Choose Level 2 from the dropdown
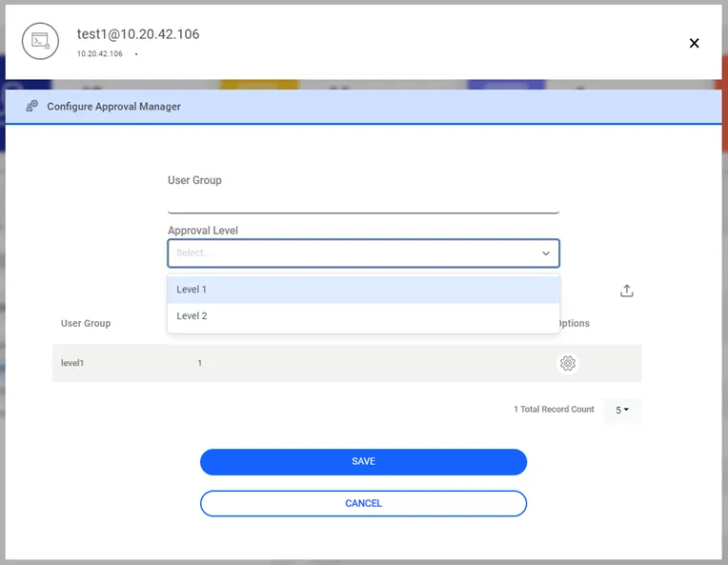Image resolution: width=728 pixels, height=565 pixels. [x=364, y=316]
